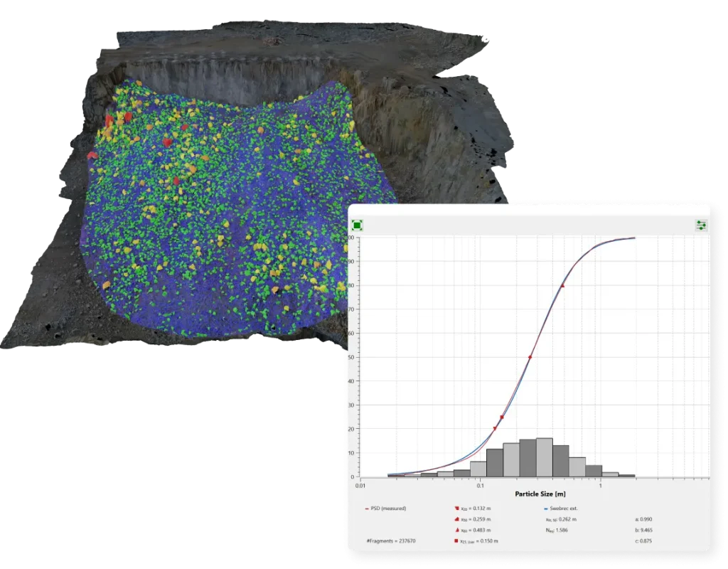728x569 pixels.
Task: Click the blue Swebrec ext. legend dash
Action: [x=545, y=509]
